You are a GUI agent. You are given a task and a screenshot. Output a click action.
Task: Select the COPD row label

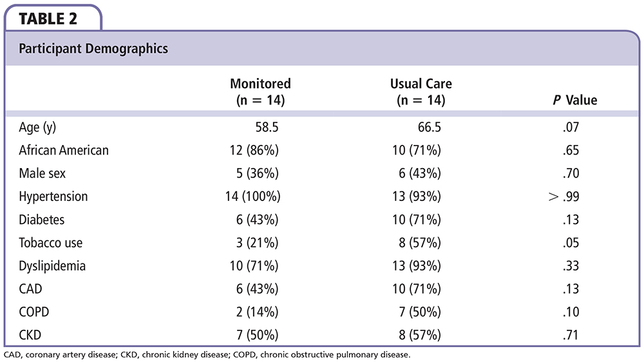35,312
